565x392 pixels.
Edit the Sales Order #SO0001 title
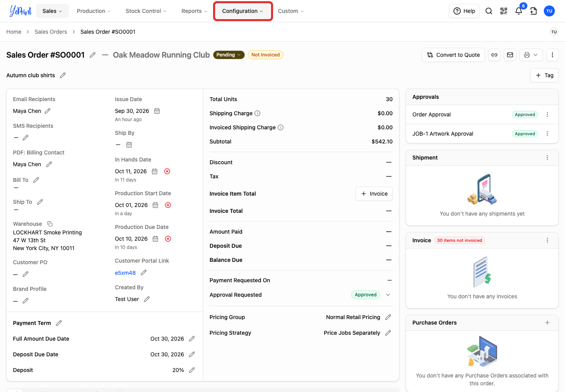click(x=93, y=55)
